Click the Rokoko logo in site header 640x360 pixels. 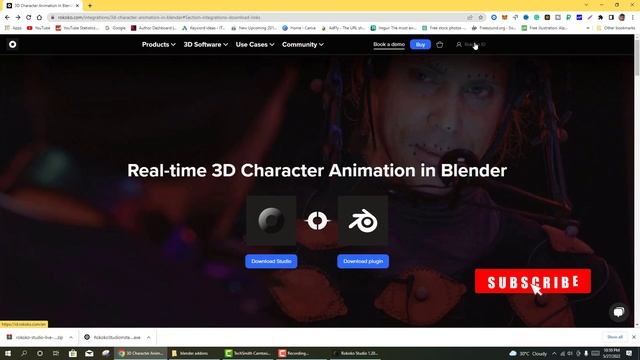pyautogui.click(x=13, y=44)
